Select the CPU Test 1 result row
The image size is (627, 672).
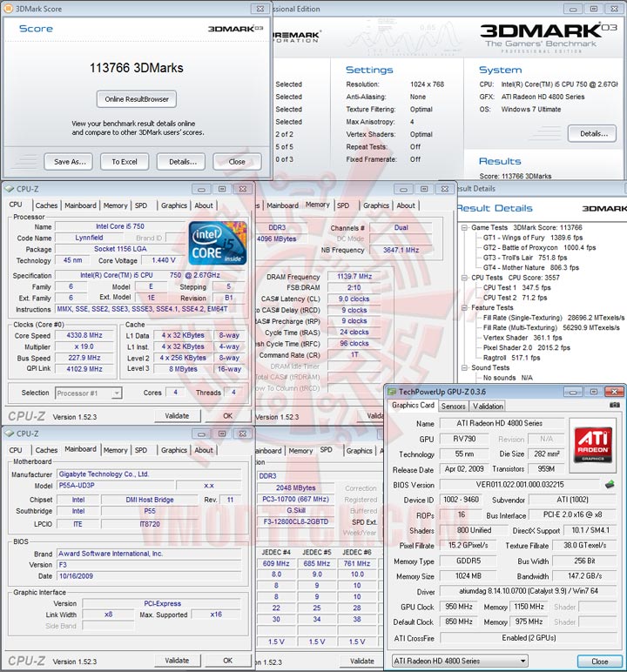click(516, 287)
